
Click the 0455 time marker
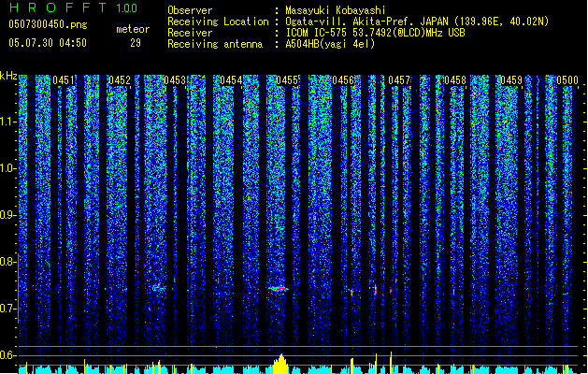pos(287,79)
